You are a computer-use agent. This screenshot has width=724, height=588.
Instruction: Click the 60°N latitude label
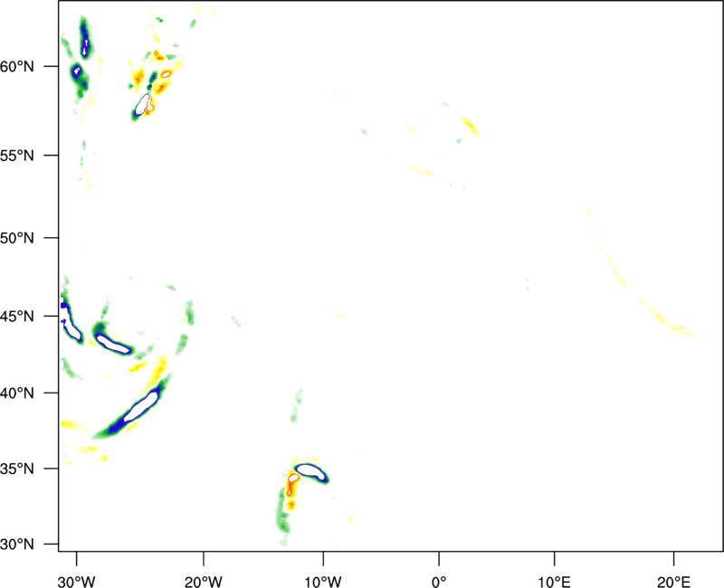coord(17,66)
